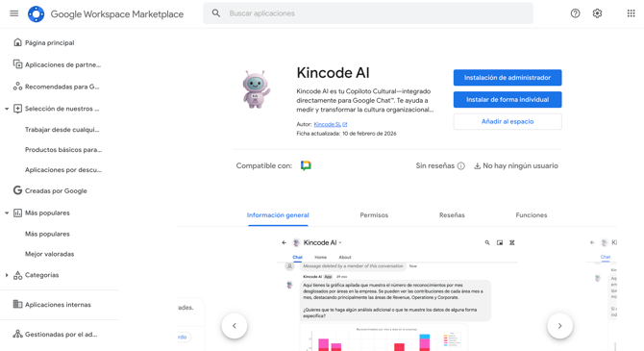Focus the Buscar aplicaciones search field
Image resolution: width=644 pixels, height=351 pixels.
tap(368, 13)
